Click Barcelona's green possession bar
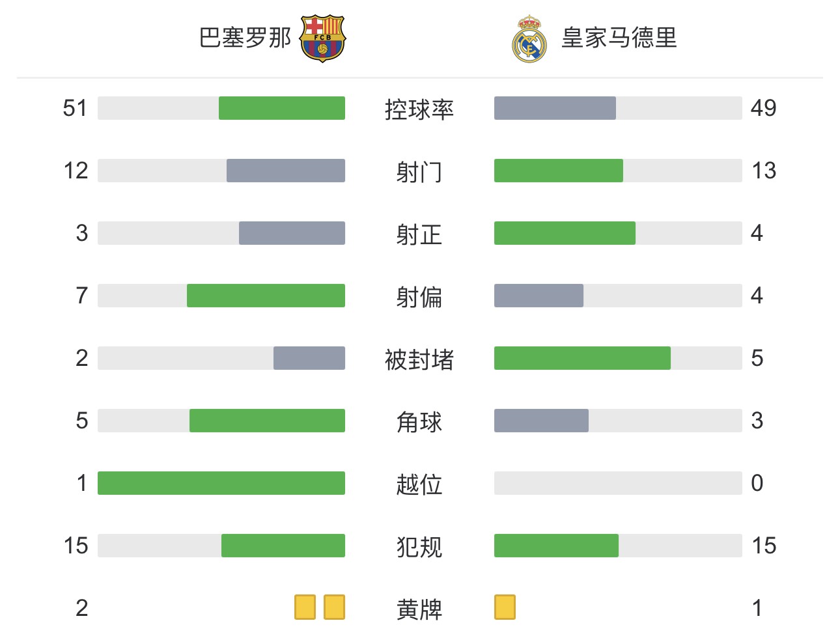The width and height of the screenshot is (840, 640). tap(282, 108)
